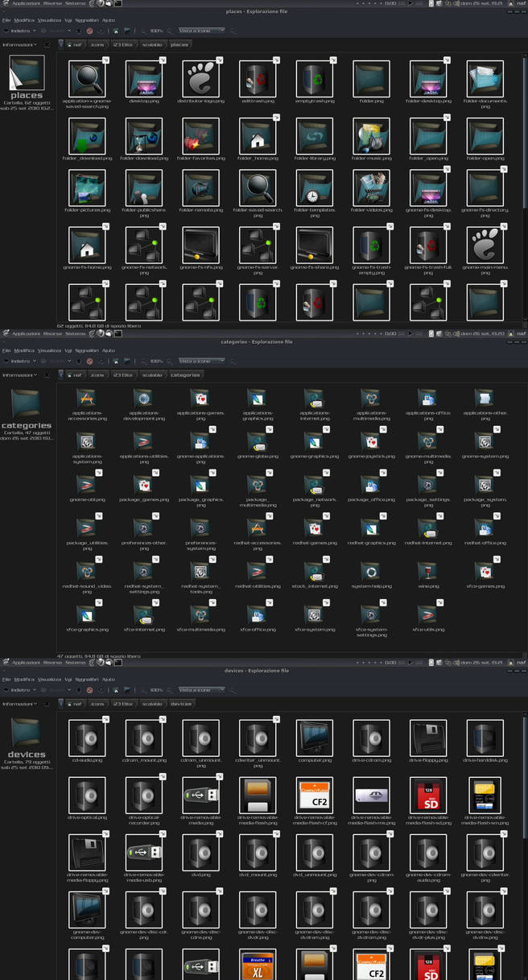Select folder-music.png icon
The image size is (528, 980).
click(x=371, y=136)
